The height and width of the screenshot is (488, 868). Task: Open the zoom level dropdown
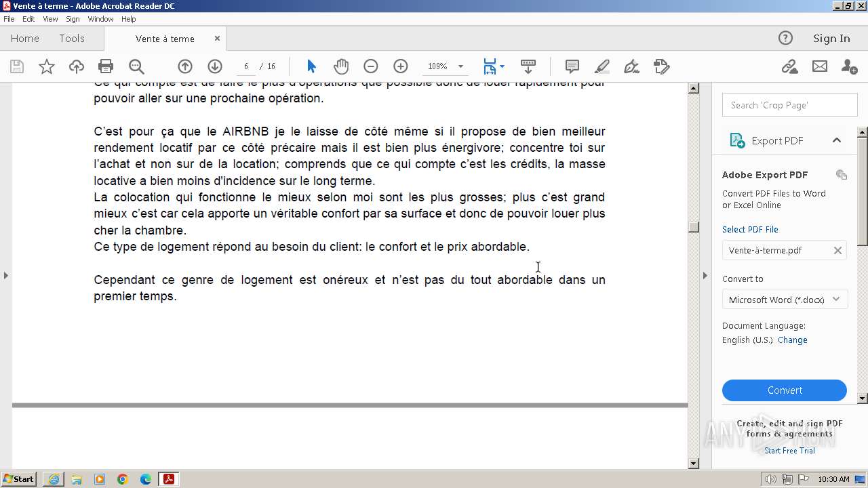461,66
